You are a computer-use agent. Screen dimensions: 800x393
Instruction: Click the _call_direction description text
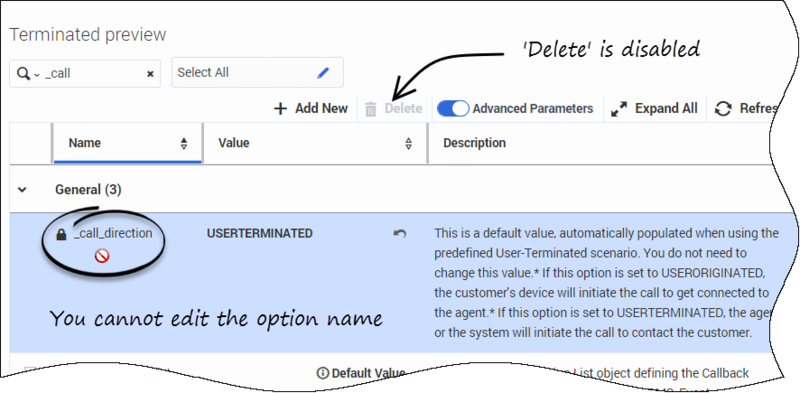click(607, 283)
